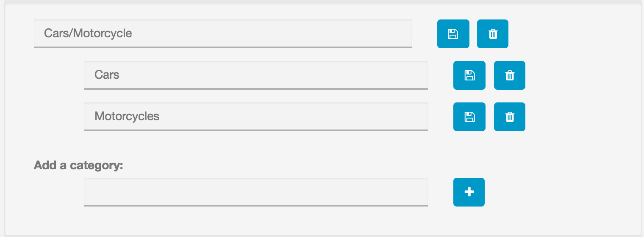The height and width of the screenshot is (237, 644).
Task: Edit the Motorcycles name field
Action: pos(255,116)
